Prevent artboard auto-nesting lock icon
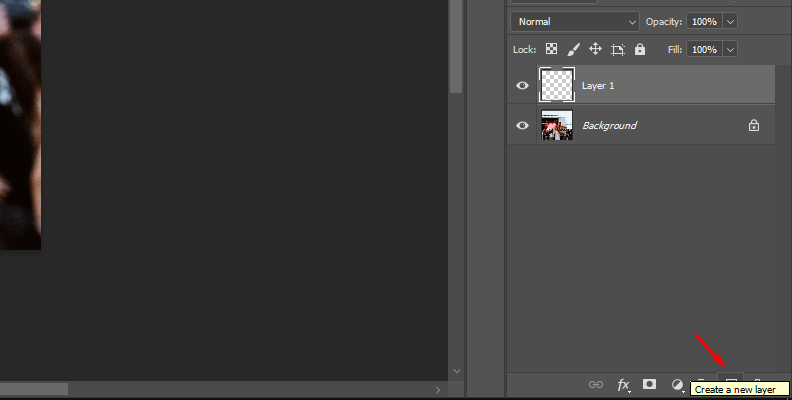The height and width of the screenshot is (400, 792). [x=618, y=49]
